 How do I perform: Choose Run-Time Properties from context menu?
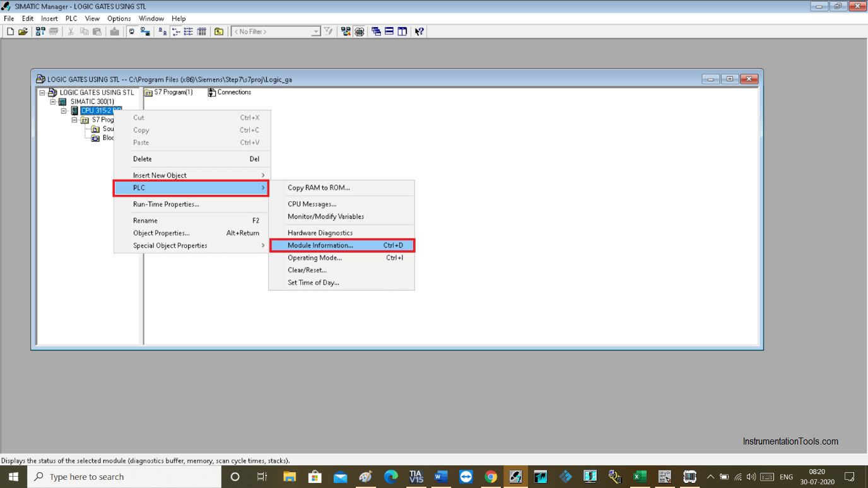pos(192,204)
